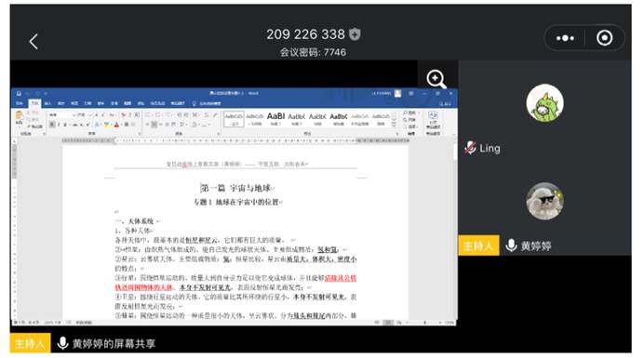Open the three-dots more menu
This screenshot has height=358, width=644.
(x=565, y=38)
